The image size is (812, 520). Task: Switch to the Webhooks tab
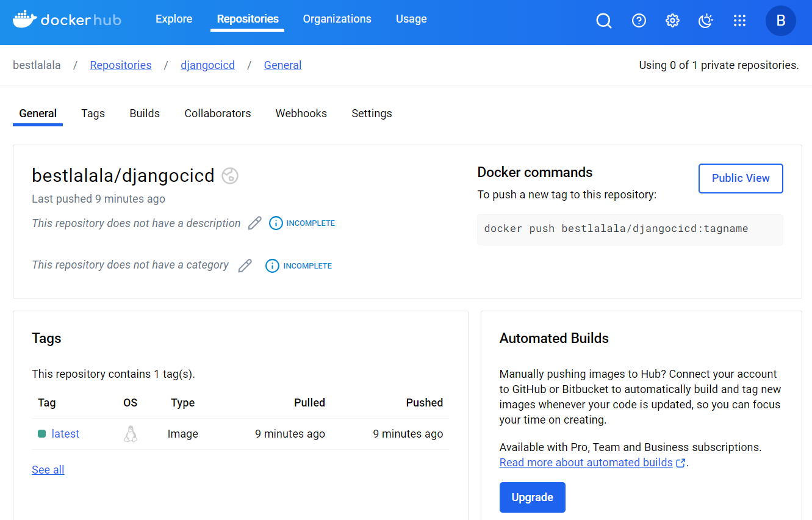coord(301,114)
